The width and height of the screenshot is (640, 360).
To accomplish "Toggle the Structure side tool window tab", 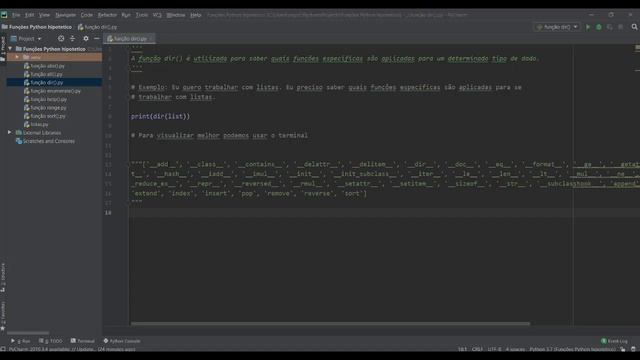I will pos(3,278).
